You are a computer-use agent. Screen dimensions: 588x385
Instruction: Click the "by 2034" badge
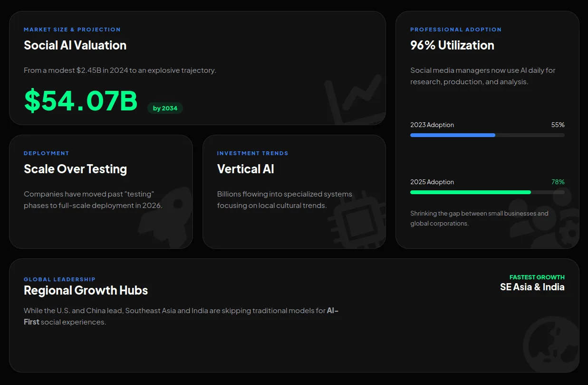coord(165,109)
